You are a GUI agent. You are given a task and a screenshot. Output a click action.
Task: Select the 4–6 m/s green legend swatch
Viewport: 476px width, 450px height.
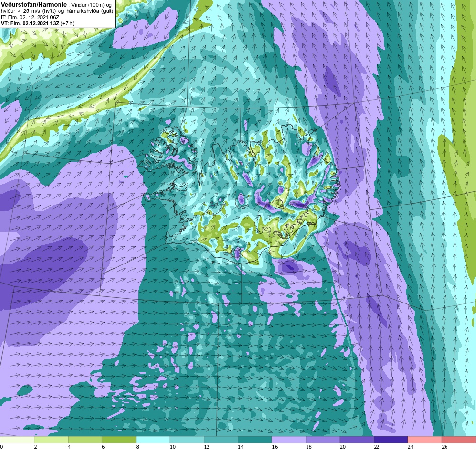[x=85, y=440]
